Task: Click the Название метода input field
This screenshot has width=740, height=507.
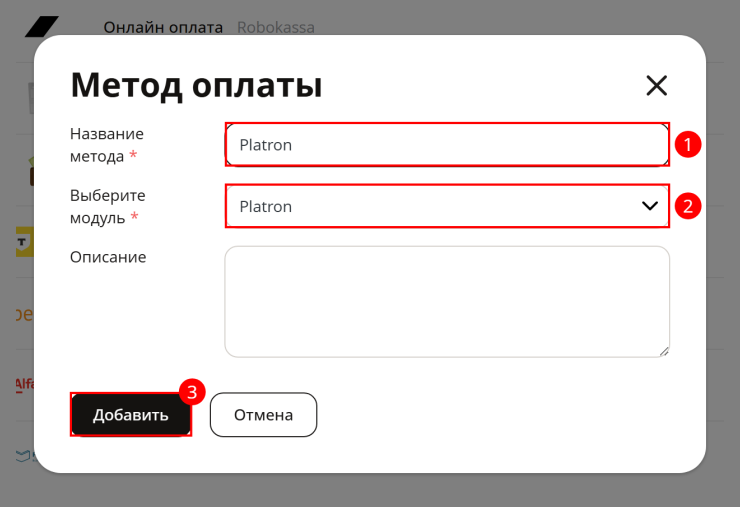Action: (447, 144)
